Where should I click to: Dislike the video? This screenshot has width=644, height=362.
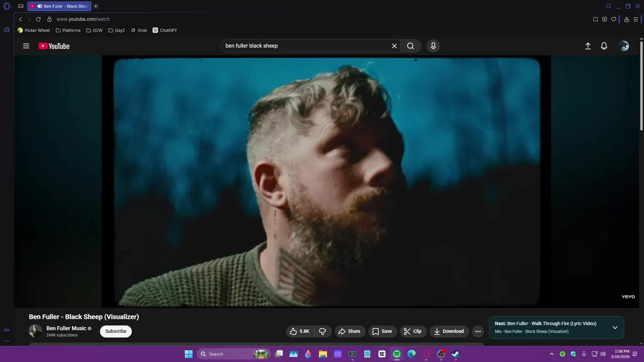tap(323, 331)
